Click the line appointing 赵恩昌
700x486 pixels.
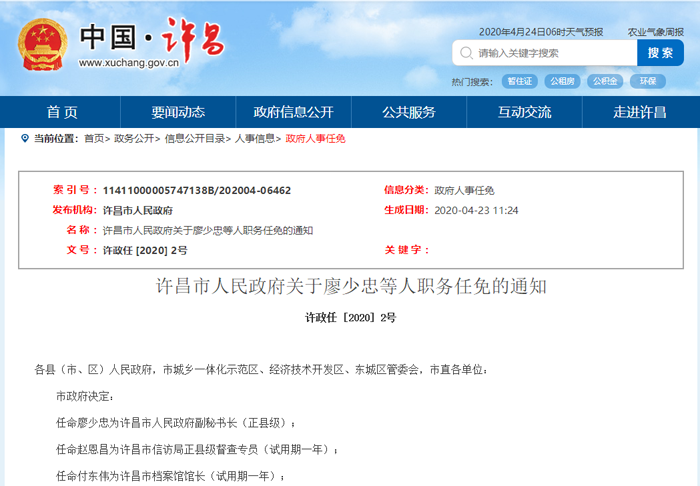(x=197, y=449)
